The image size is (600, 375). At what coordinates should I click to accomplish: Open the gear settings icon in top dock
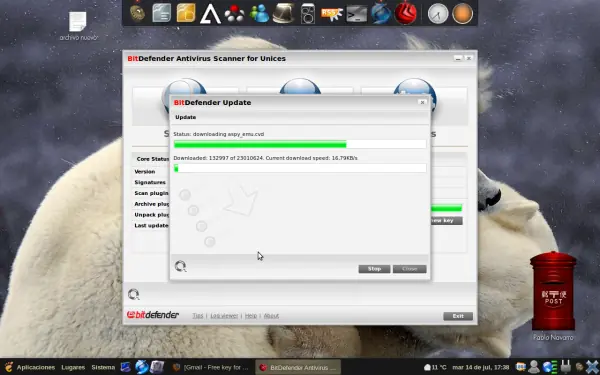point(137,13)
